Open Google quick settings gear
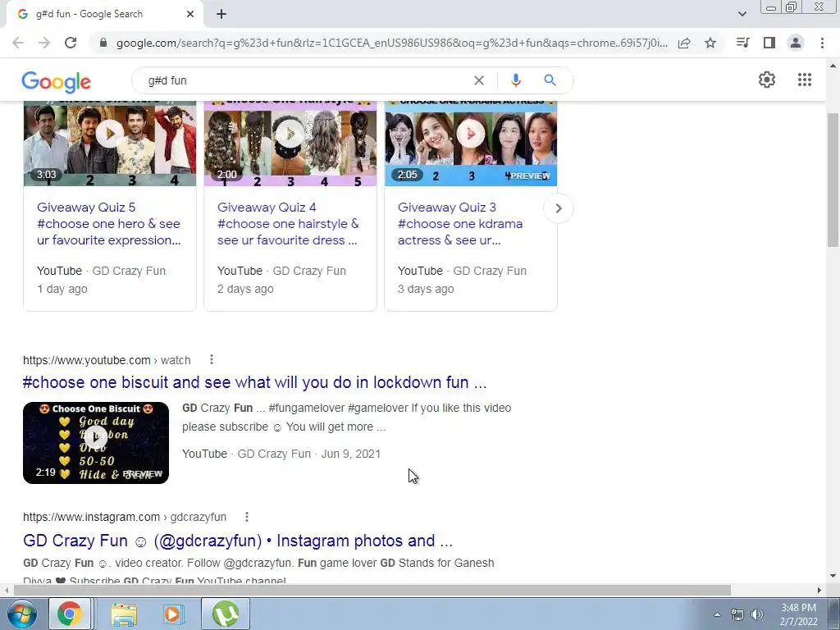The width and height of the screenshot is (840, 630). pos(767,80)
